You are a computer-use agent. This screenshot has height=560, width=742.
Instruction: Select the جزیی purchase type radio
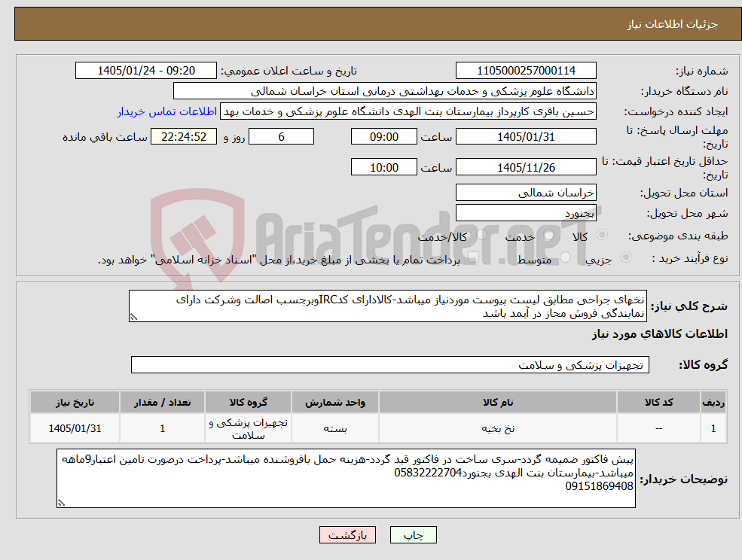coord(625,257)
